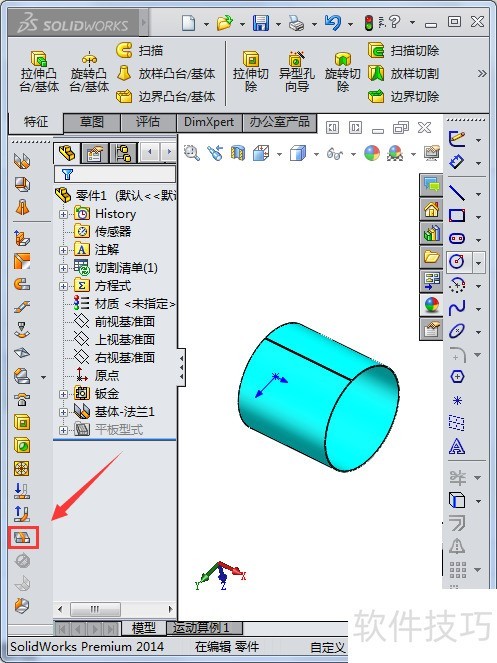Click the 边界凸台/基体 button
This screenshot has height=663, width=497.
point(165,96)
